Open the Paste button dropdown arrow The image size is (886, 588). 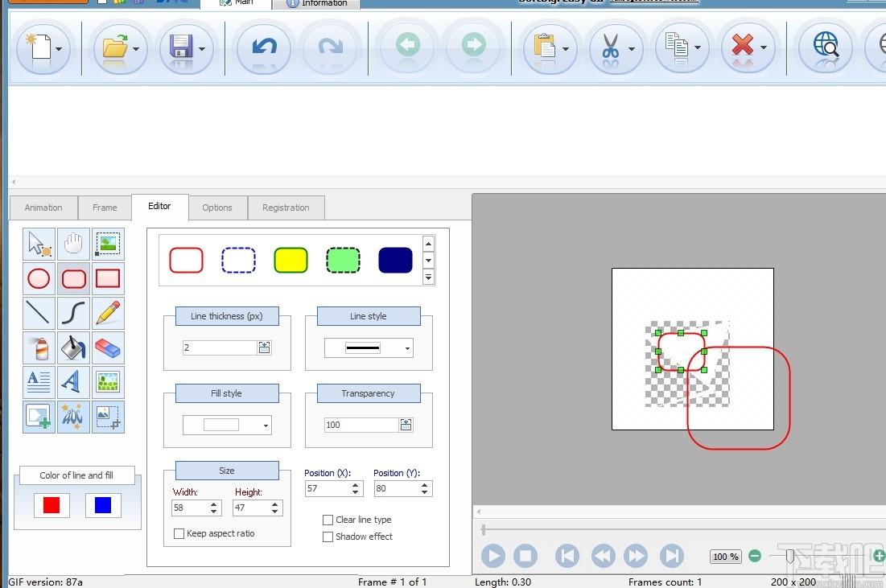coord(566,49)
